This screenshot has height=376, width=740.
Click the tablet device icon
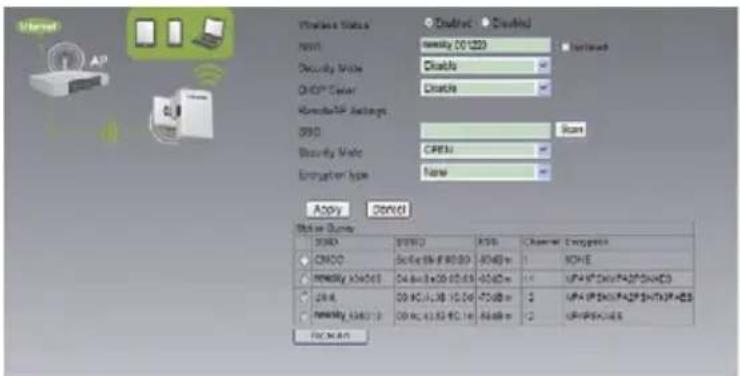[x=145, y=33]
